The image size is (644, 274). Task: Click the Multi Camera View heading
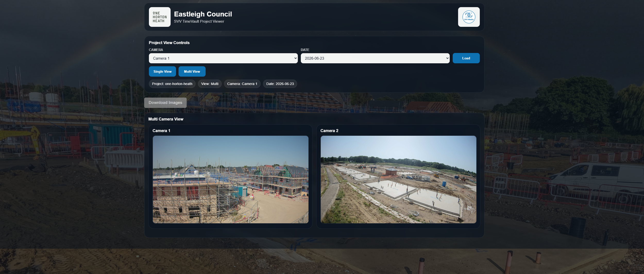point(166,119)
